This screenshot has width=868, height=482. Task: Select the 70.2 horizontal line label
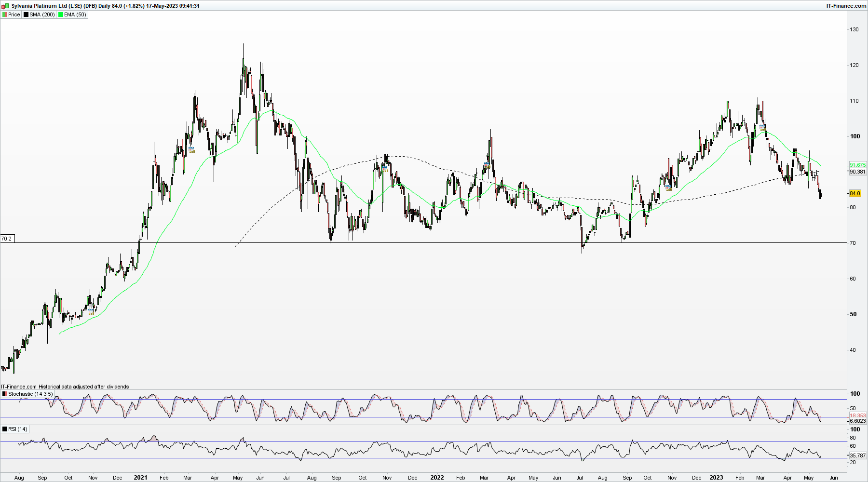(x=6, y=239)
